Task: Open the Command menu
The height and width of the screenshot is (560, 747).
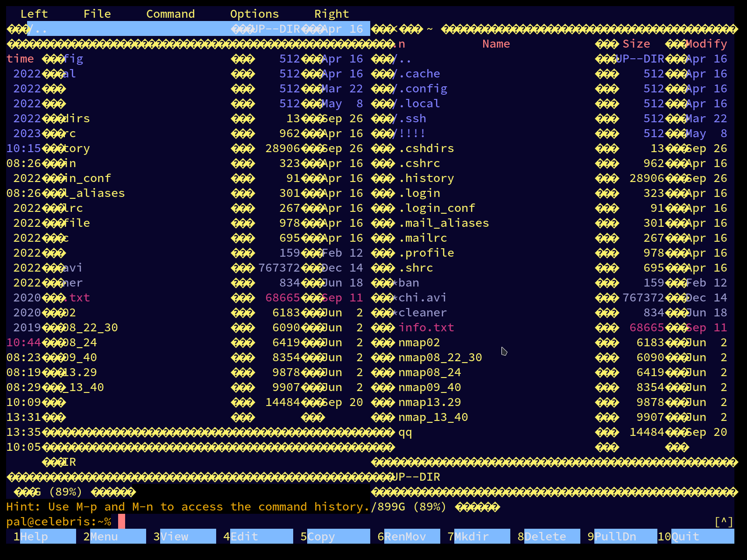Action: [x=170, y=14]
